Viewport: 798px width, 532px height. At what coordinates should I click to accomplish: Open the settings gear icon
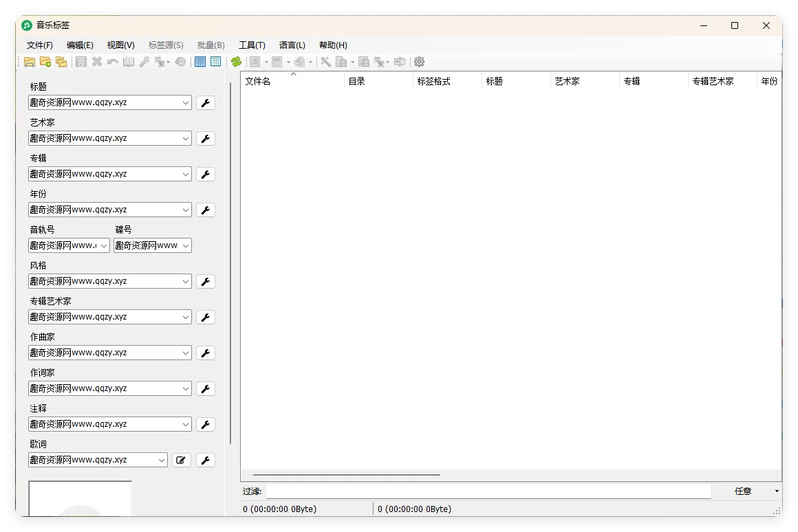(419, 62)
